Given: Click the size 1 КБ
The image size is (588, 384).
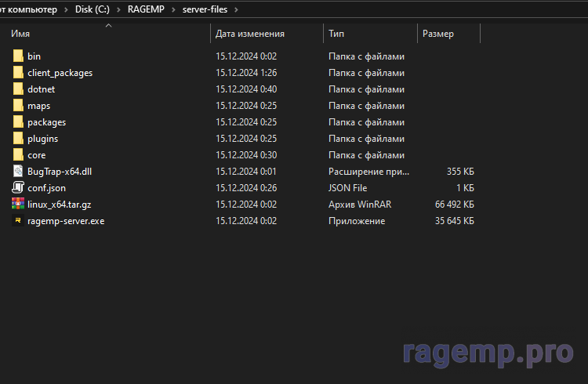Looking at the screenshot, I should tap(465, 188).
